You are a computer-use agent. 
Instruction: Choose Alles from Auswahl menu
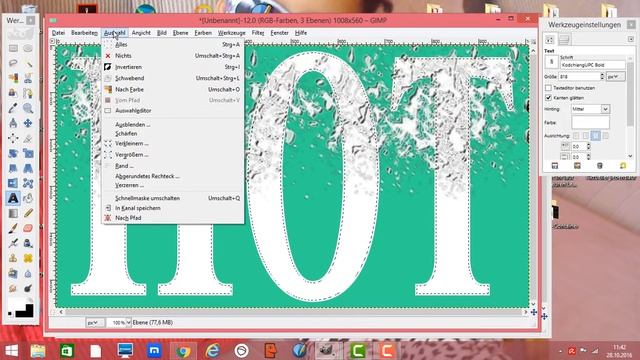click(173, 44)
